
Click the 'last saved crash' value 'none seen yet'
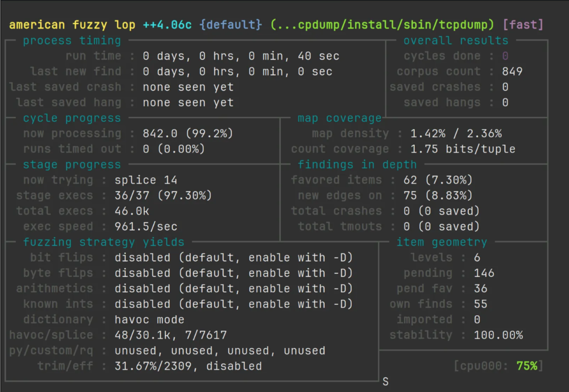click(x=188, y=87)
